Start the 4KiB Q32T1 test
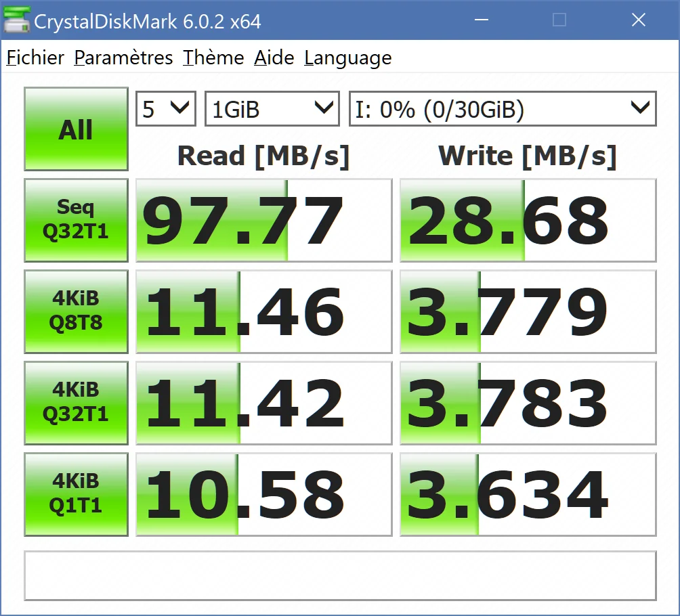Screen dimensions: 680x616 click(x=77, y=403)
